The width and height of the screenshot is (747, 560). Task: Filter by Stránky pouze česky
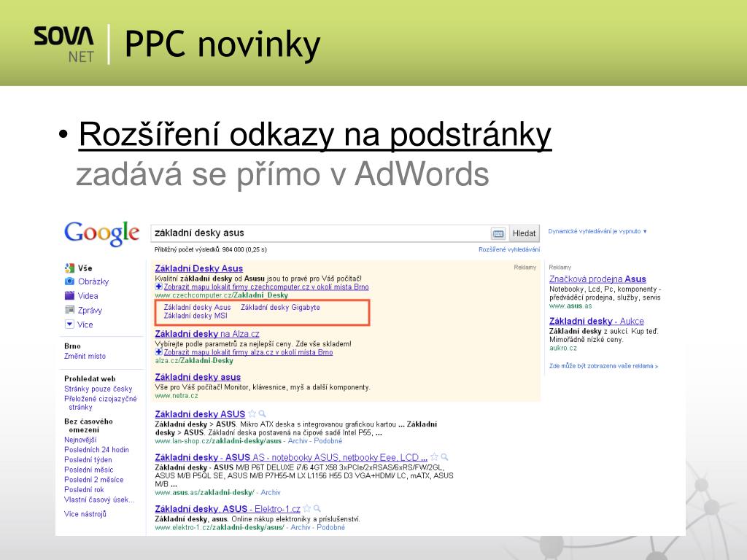tap(98, 389)
